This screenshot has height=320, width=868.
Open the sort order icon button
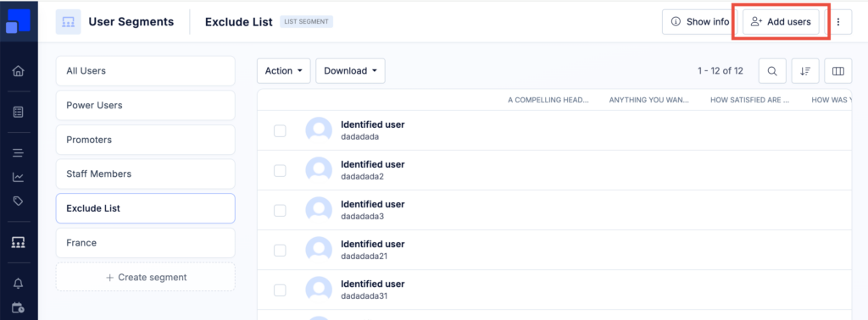805,71
